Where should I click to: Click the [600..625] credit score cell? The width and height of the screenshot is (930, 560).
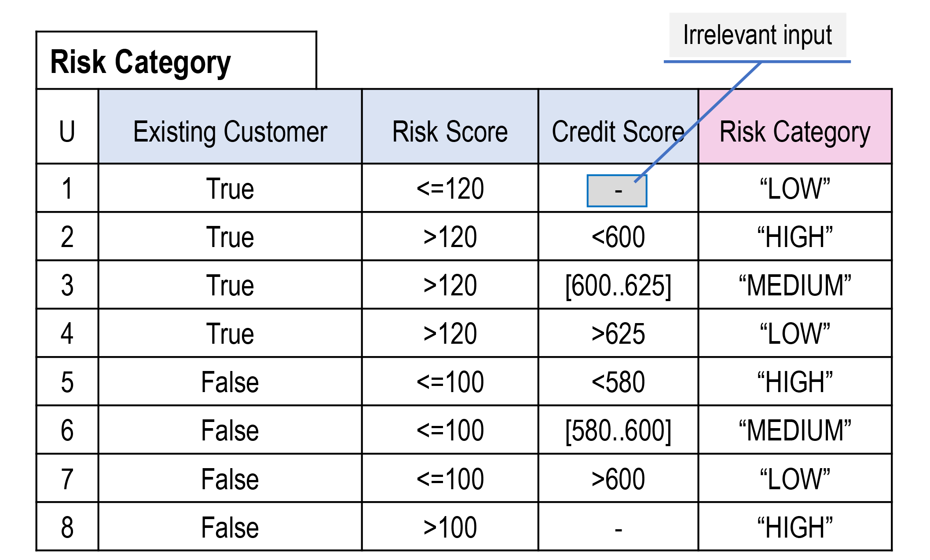618,285
